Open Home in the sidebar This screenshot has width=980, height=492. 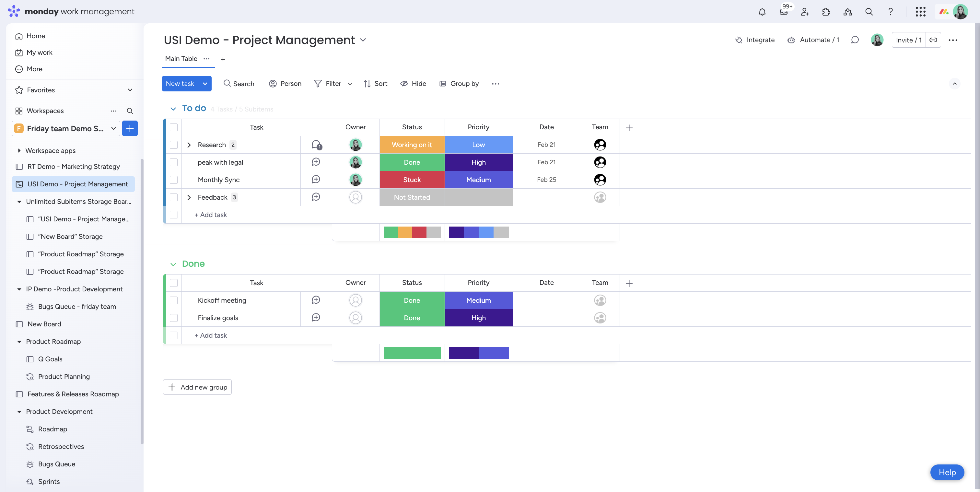[35, 36]
